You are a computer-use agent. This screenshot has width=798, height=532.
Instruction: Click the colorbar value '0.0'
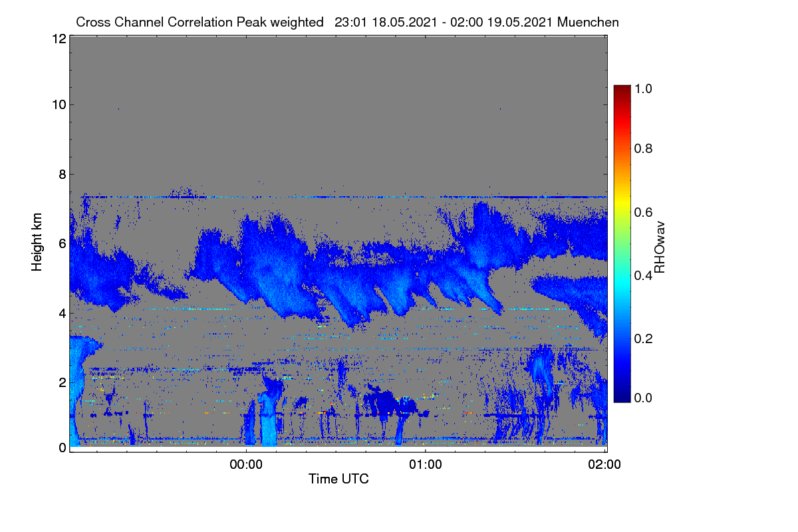(x=642, y=398)
